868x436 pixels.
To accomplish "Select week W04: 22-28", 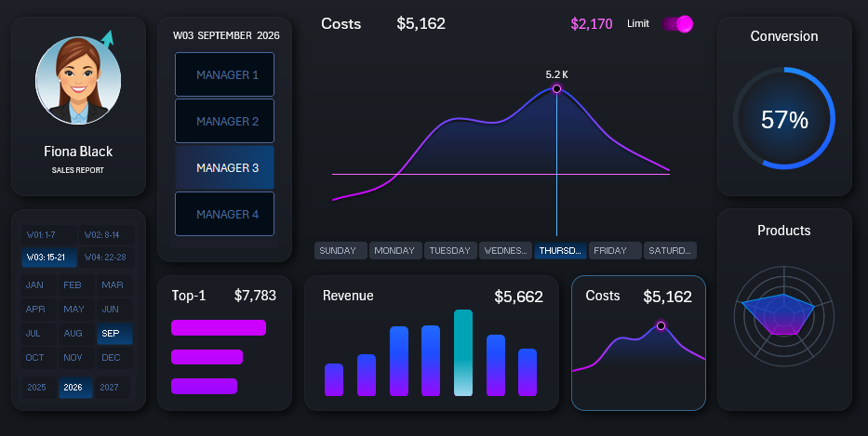I will tap(105, 258).
